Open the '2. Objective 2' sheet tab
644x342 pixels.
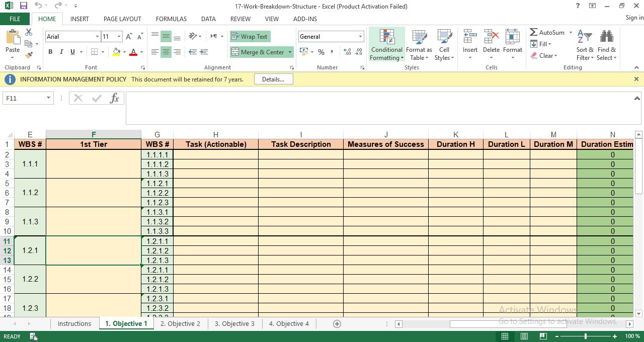pyautogui.click(x=180, y=323)
